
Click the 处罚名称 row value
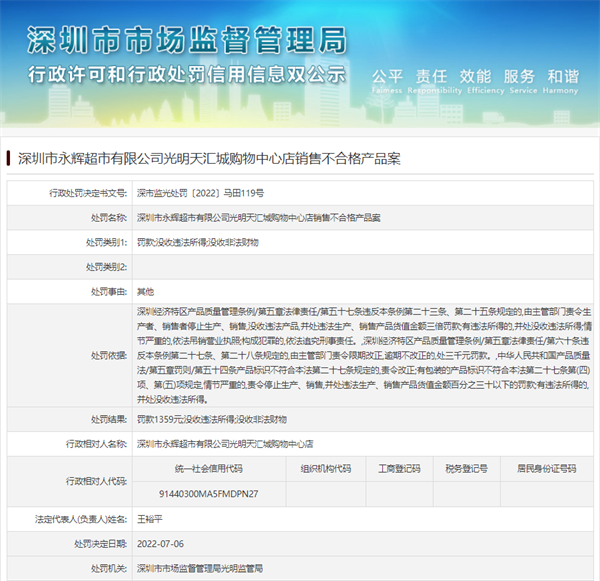pos(259,218)
